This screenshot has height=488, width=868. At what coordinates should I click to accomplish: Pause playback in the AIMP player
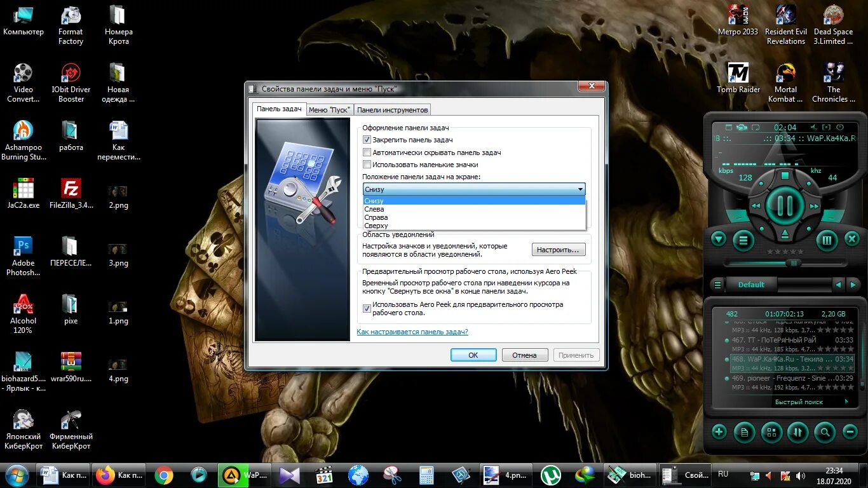pyautogui.click(x=785, y=205)
